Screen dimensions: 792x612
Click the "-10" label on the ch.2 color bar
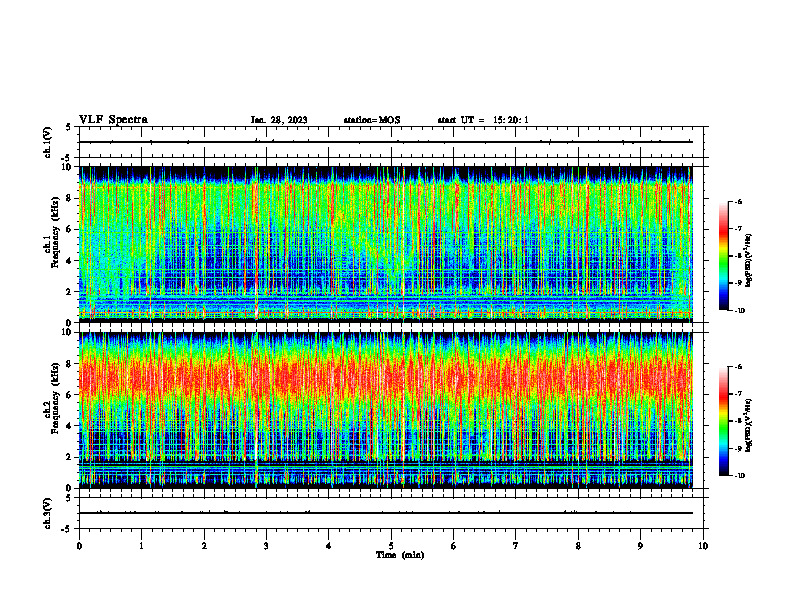coord(740,475)
